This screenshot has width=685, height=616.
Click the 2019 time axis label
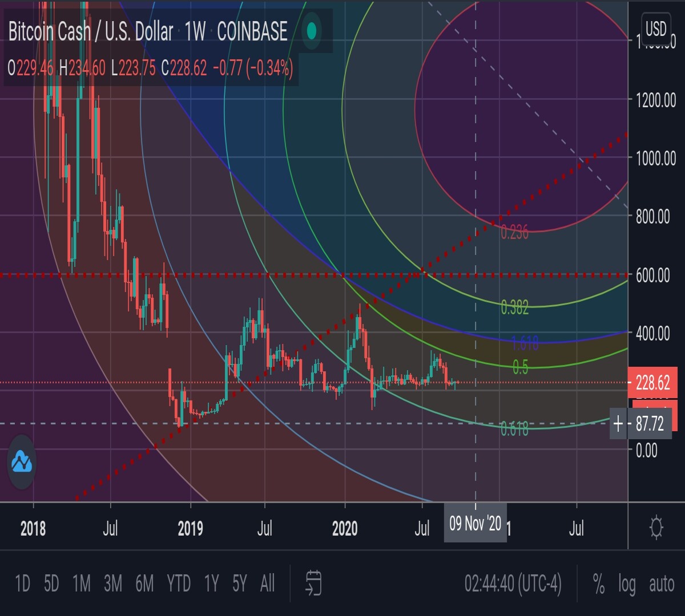pyautogui.click(x=190, y=528)
